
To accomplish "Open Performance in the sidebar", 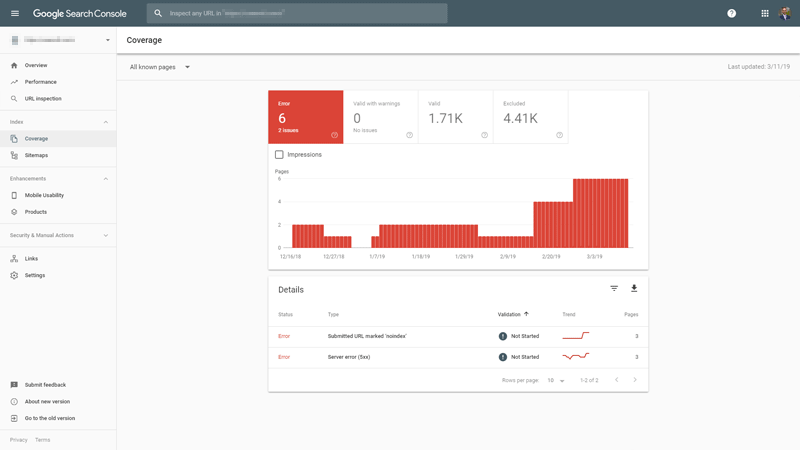I will [40, 82].
